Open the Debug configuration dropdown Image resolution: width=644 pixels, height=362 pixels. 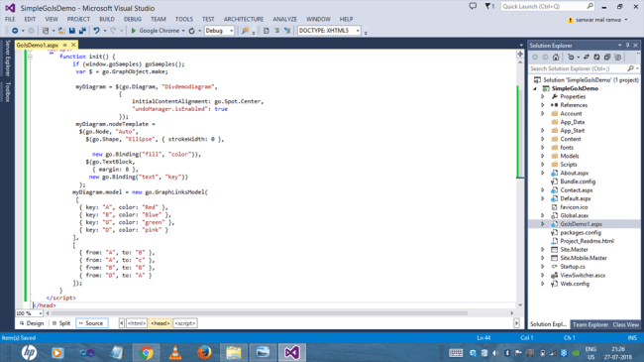(219, 31)
